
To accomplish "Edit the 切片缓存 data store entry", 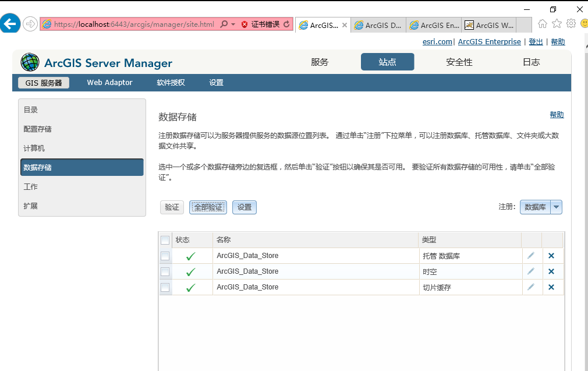I will (x=531, y=287).
